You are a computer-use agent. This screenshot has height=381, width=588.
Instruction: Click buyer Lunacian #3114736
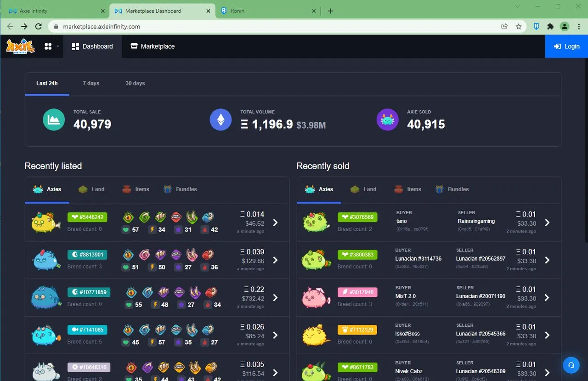point(418,259)
